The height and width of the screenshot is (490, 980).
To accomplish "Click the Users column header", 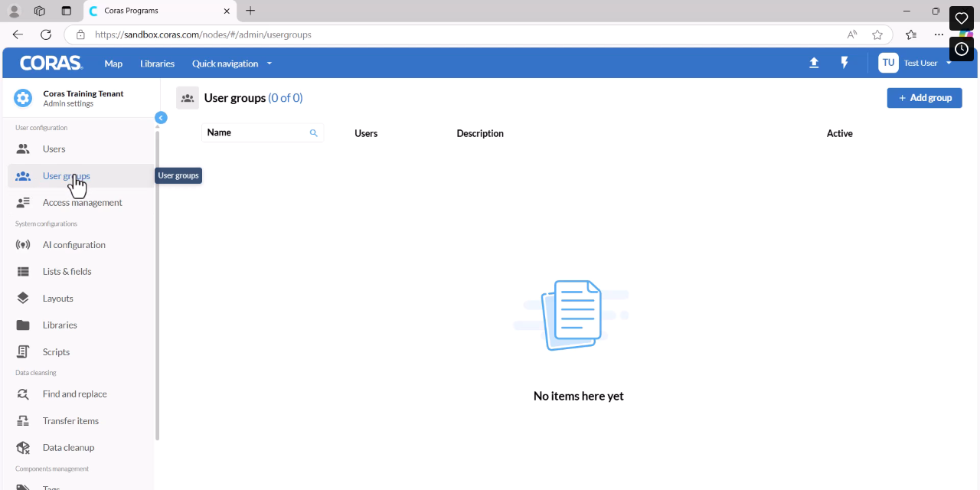I will (x=366, y=133).
